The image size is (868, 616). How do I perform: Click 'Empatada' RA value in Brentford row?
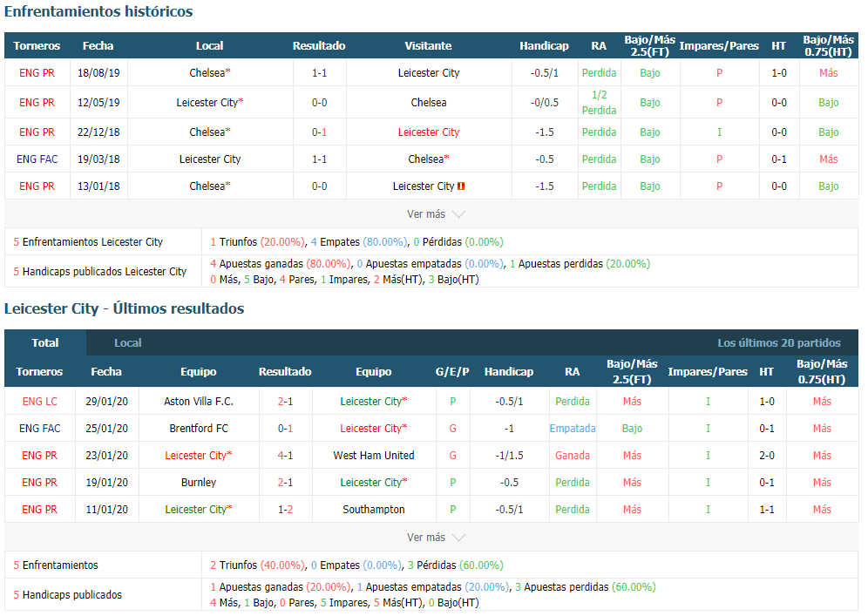tap(573, 429)
